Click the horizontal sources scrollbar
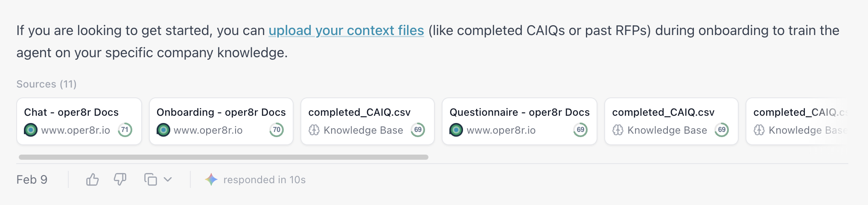The width and height of the screenshot is (868, 205). 223,157
